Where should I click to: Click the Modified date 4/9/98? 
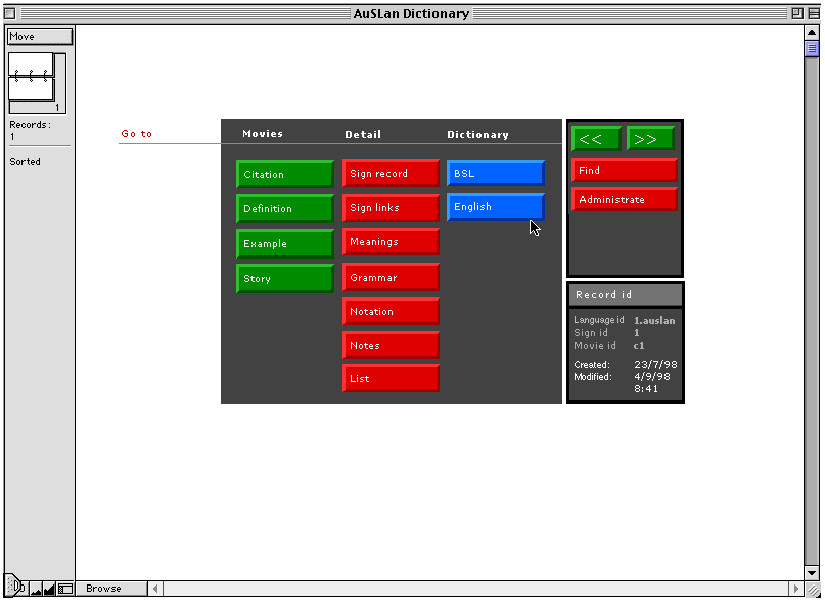652,377
